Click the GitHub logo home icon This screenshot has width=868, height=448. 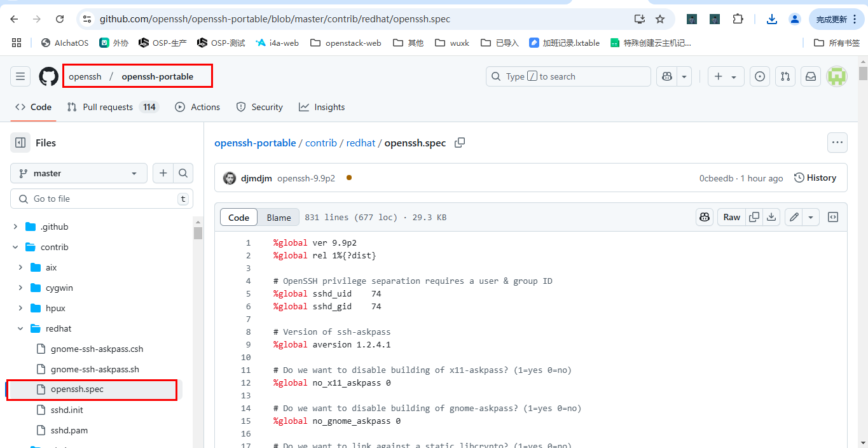tap(49, 76)
